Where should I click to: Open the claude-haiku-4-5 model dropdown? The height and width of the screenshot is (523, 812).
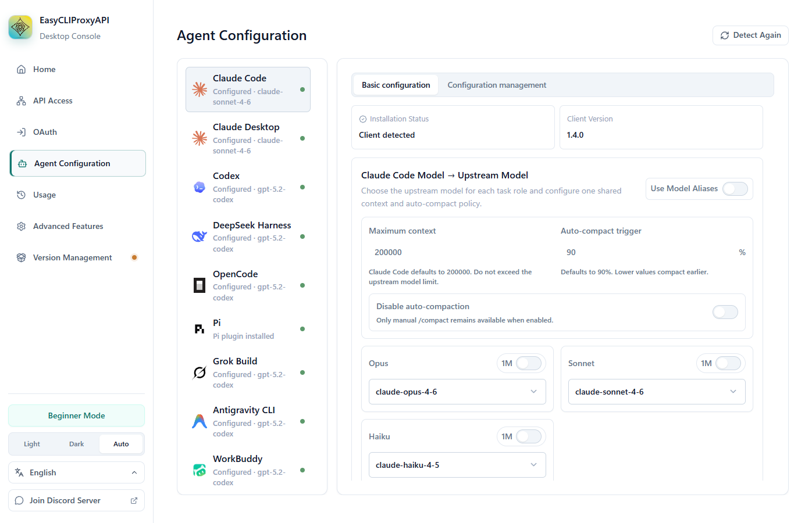coord(457,465)
